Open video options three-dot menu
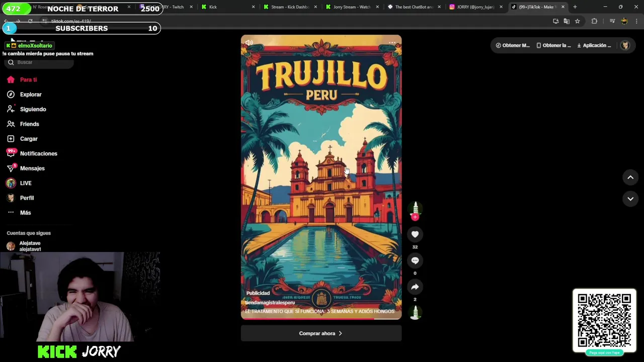Viewport: 644px width, 362px height. [x=392, y=43]
